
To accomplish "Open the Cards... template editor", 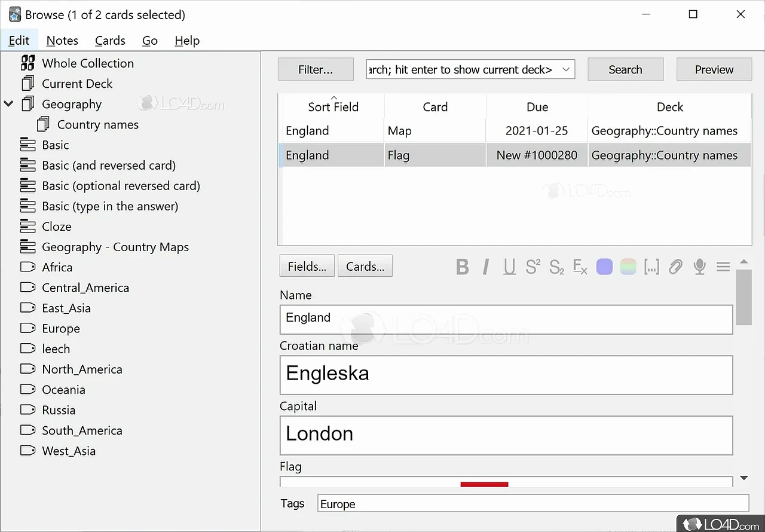I will coord(365,266).
